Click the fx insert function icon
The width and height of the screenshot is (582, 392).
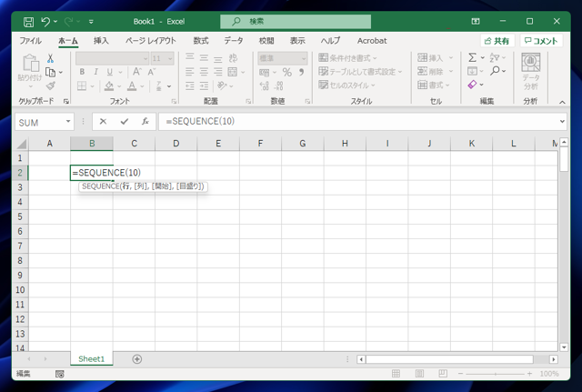145,121
